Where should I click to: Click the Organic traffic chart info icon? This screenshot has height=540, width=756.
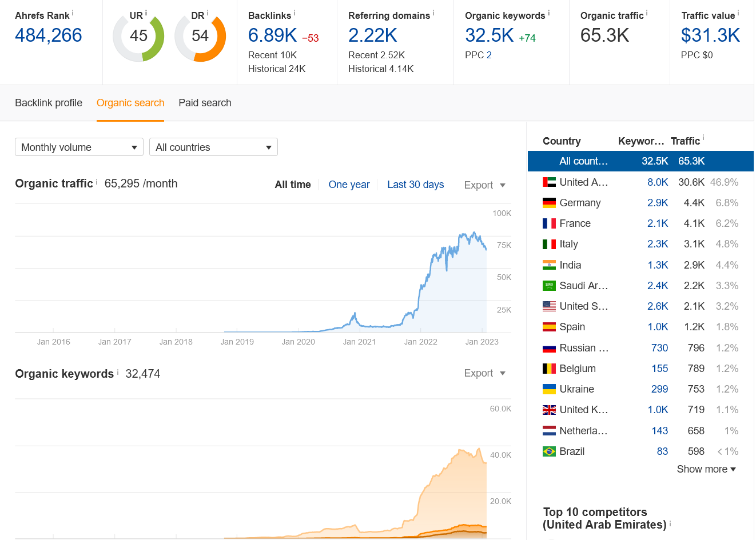click(97, 182)
